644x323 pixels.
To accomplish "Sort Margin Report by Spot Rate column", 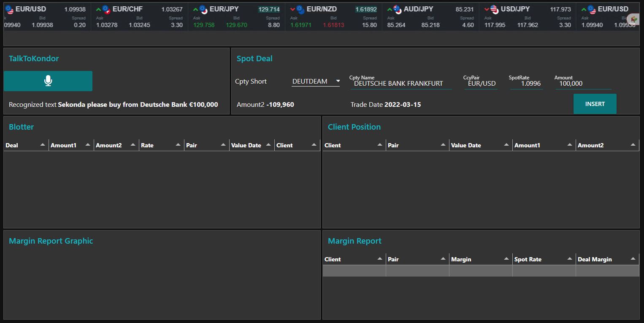I will (544, 259).
